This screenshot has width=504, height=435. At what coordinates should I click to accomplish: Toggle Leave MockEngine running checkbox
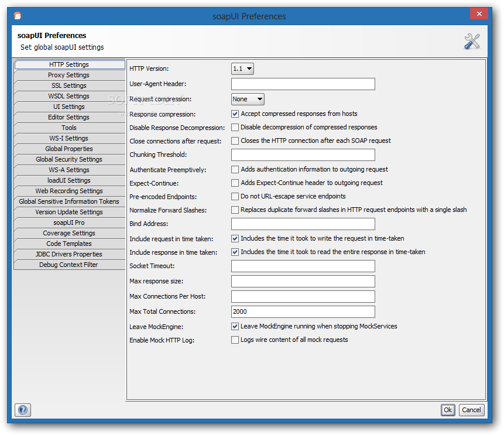(235, 326)
